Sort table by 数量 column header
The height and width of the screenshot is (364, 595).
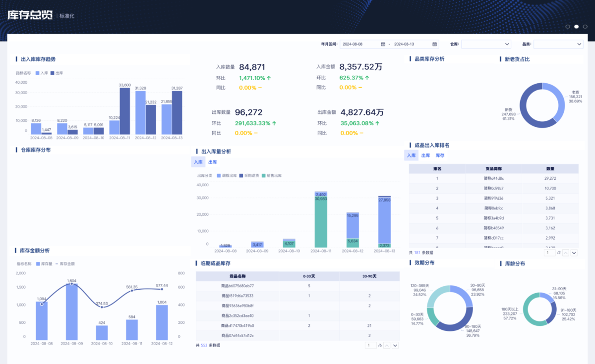click(550, 168)
